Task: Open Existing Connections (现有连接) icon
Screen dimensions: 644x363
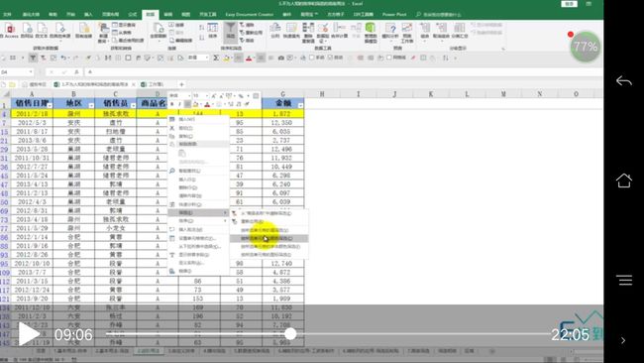Action: (x=84, y=29)
